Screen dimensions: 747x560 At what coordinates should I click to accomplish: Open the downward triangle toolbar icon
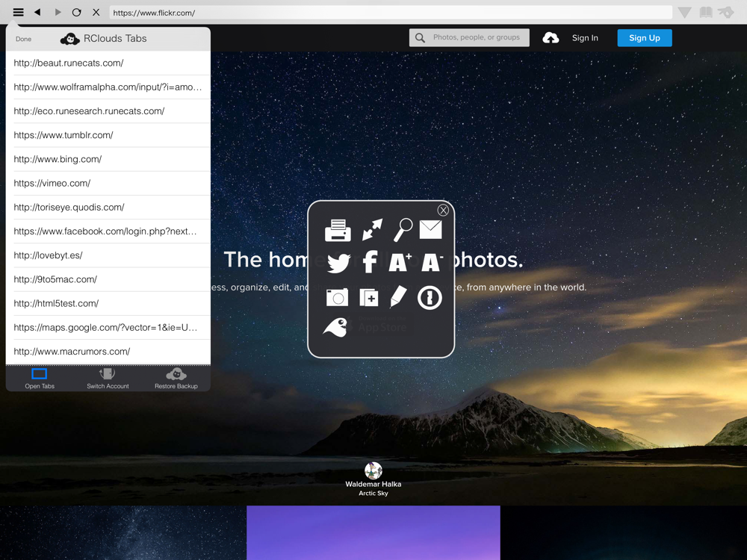point(684,13)
